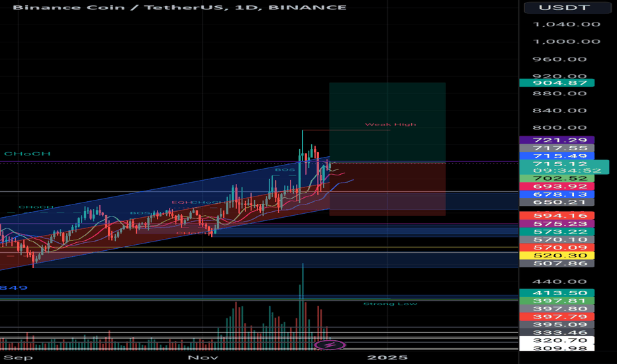
Task: Click the 1,000.00 price axis value
Action: [x=566, y=42]
